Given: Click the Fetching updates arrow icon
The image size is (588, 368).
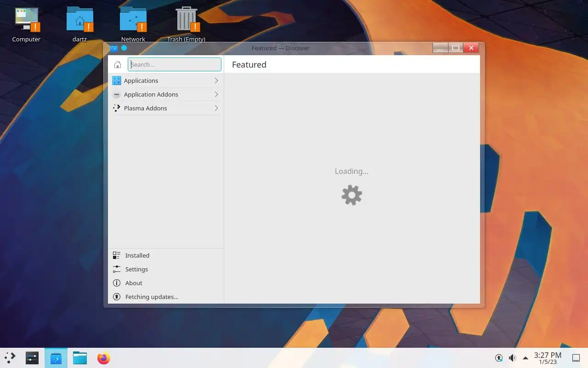Looking at the screenshot, I should (x=117, y=297).
